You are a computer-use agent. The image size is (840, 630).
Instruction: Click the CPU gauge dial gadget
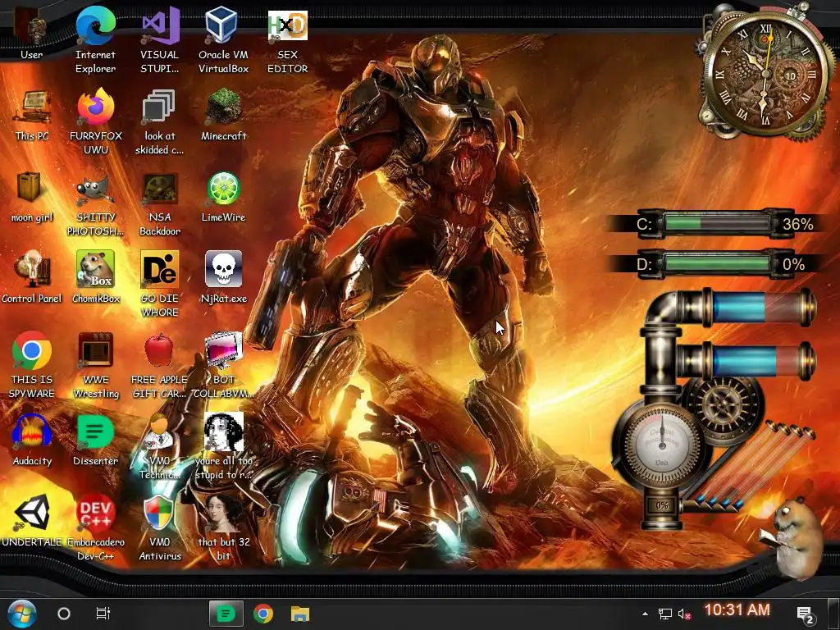point(662,444)
